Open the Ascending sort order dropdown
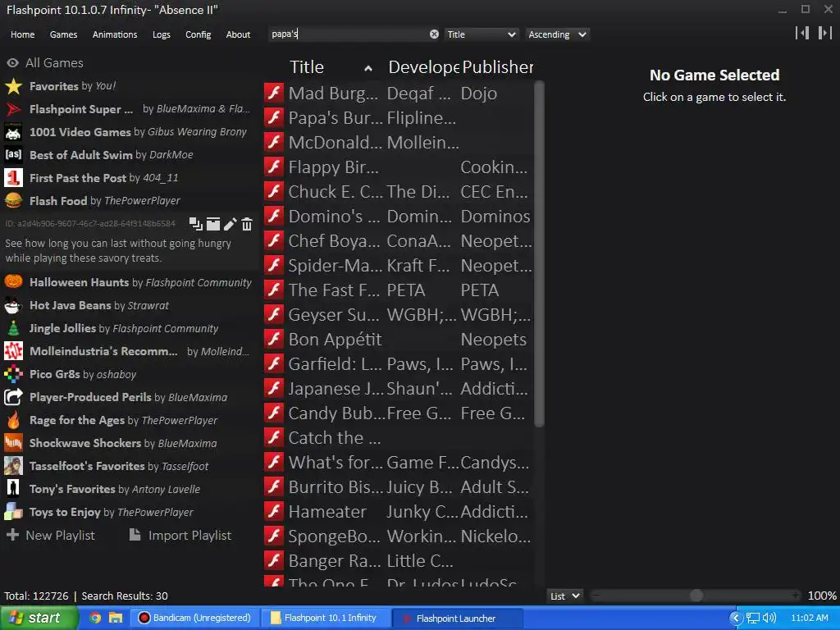The height and width of the screenshot is (630, 840). click(557, 34)
